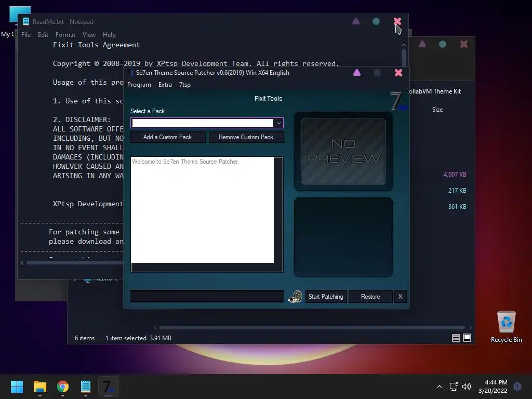
Task: Switch to Se7en Patcher taskbar icon
Action: 109,387
